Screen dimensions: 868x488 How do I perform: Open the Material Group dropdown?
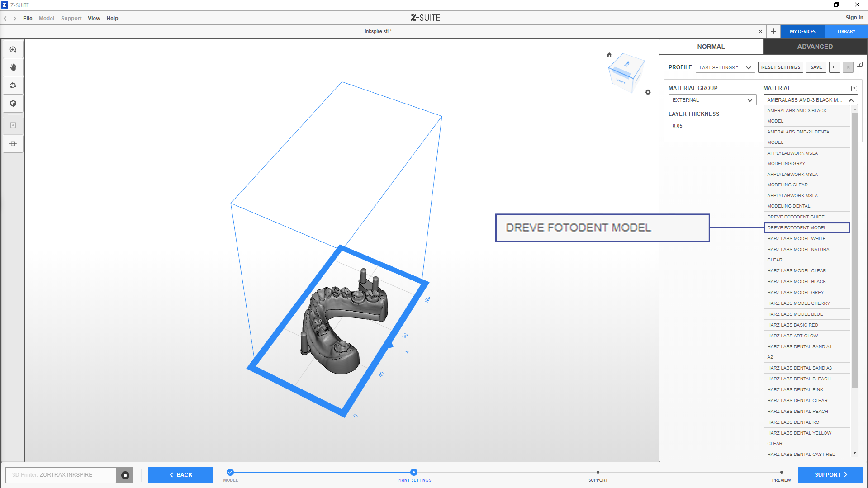click(712, 100)
